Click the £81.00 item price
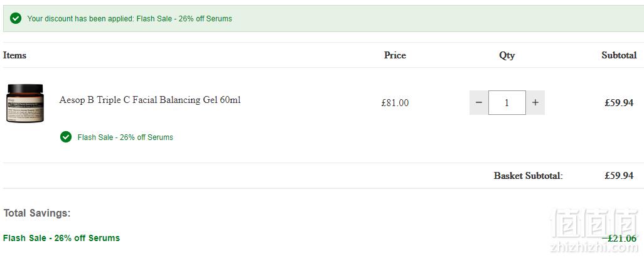644x258 pixels. [395, 103]
